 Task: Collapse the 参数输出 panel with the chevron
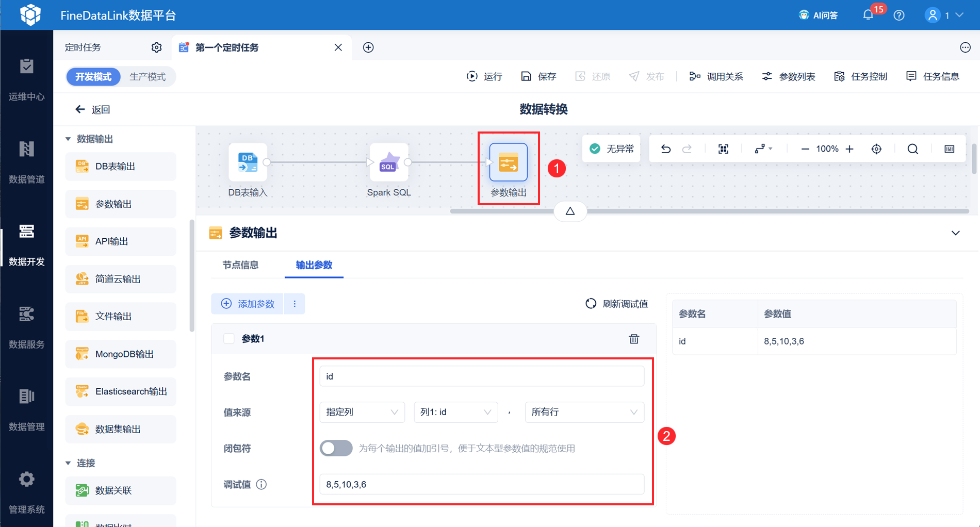click(956, 233)
